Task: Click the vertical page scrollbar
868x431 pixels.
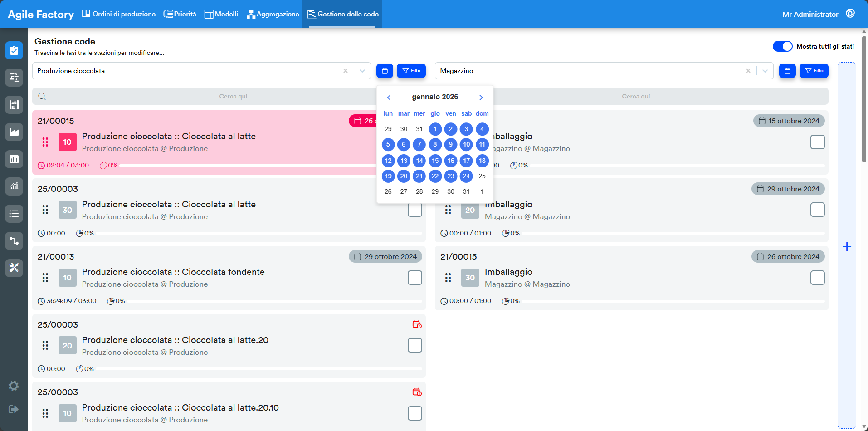Action: tap(864, 98)
